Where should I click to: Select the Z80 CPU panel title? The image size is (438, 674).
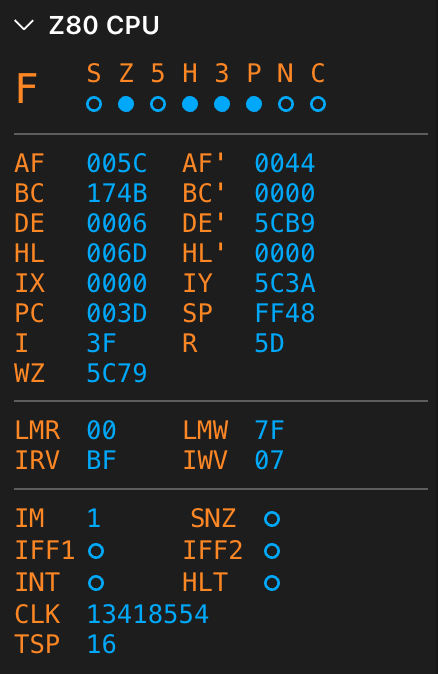[x=104, y=25]
